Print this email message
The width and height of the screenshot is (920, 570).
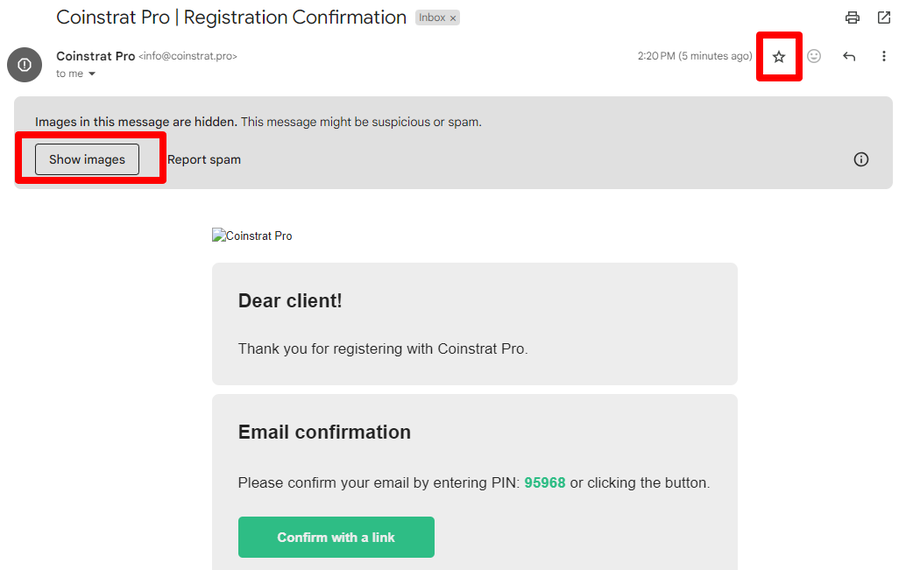point(852,18)
